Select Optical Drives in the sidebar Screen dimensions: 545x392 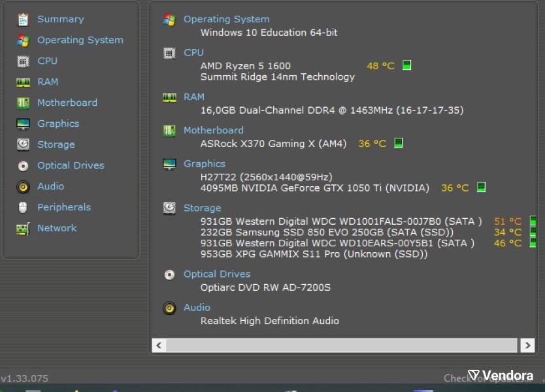pyautogui.click(x=71, y=166)
